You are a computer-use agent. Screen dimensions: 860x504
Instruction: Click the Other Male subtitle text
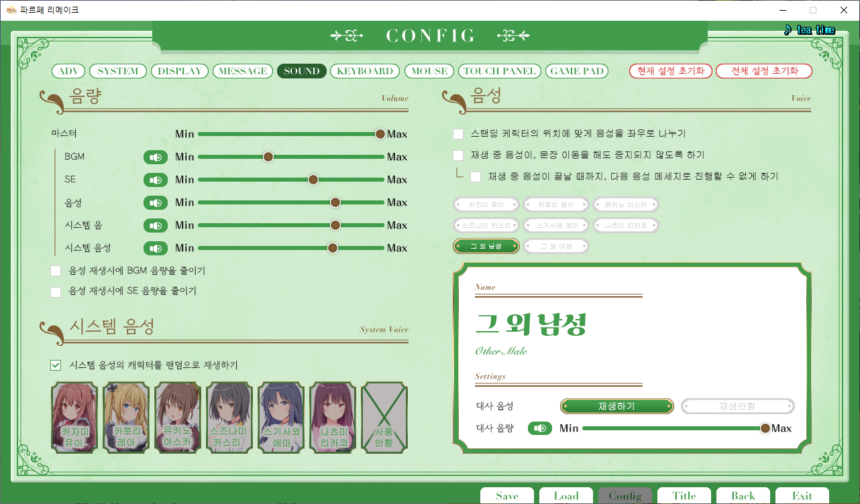tap(501, 351)
